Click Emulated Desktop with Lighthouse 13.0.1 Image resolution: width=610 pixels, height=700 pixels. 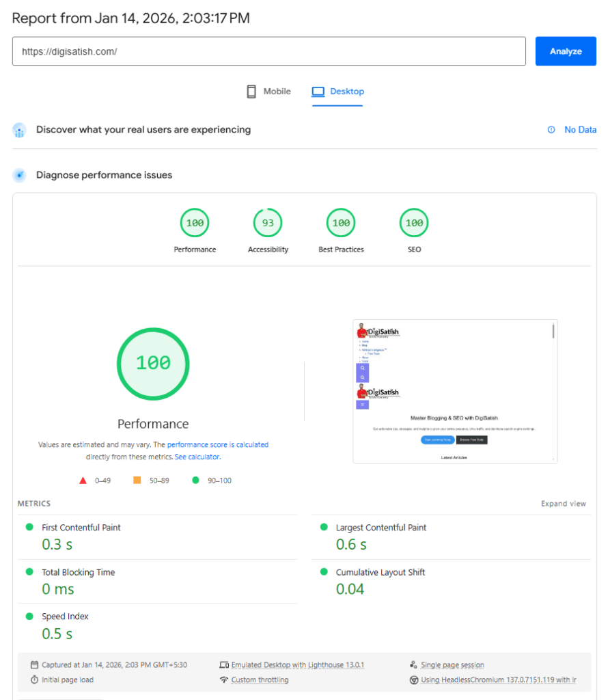(298, 664)
